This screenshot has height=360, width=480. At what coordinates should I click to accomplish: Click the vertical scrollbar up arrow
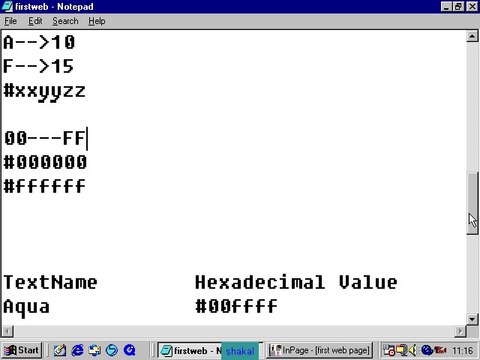472,36
